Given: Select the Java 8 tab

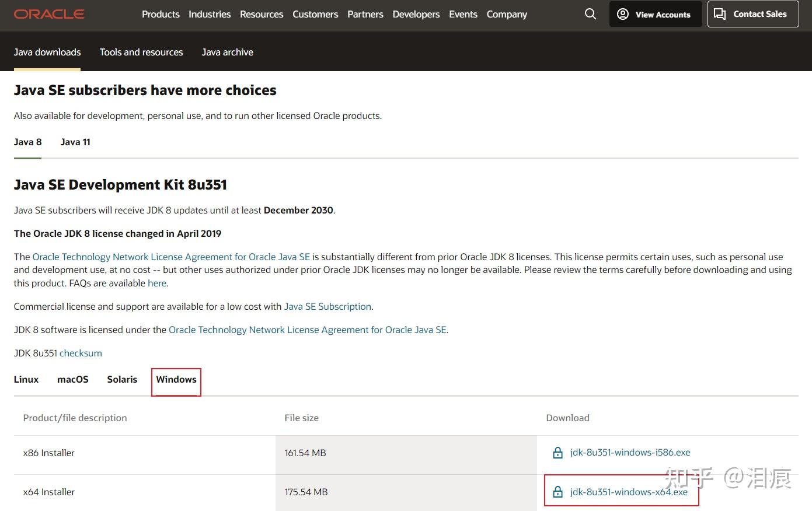Looking at the screenshot, I should tap(28, 142).
